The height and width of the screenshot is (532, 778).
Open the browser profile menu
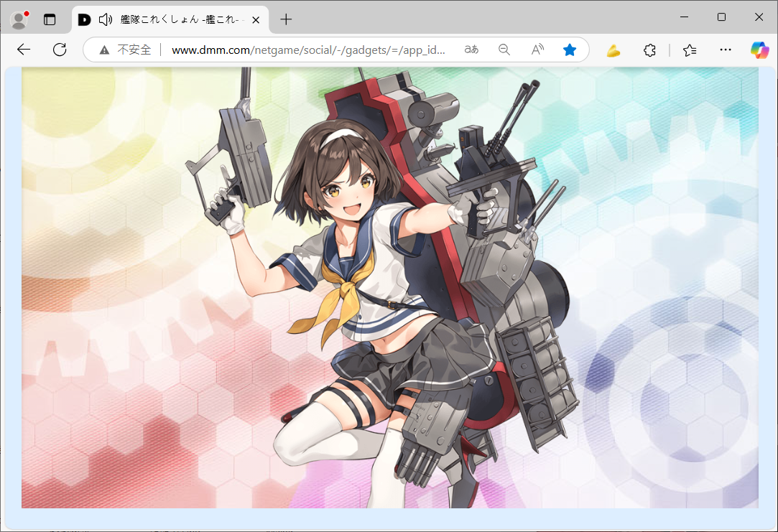pyautogui.click(x=19, y=20)
